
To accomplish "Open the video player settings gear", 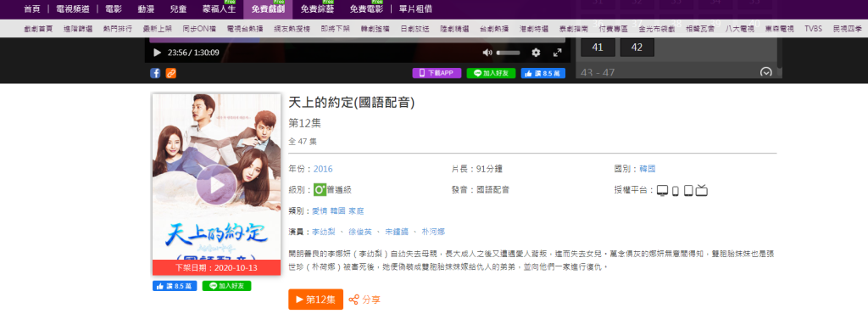I will point(536,53).
